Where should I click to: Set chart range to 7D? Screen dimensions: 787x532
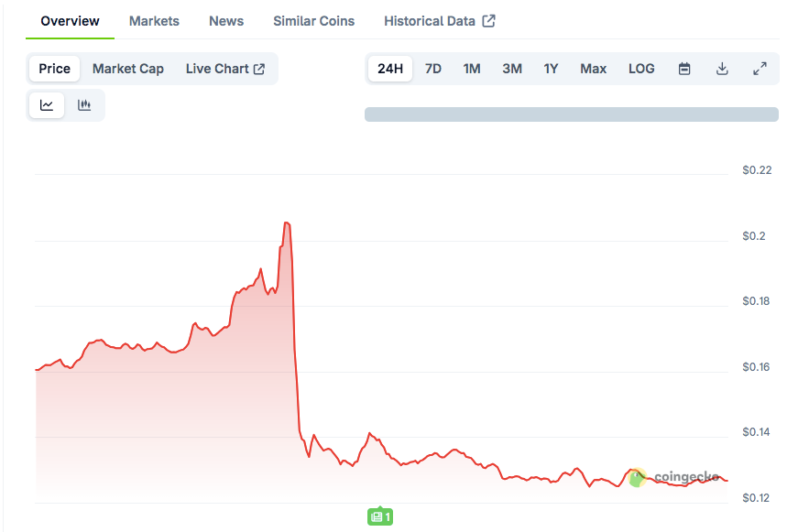click(433, 69)
